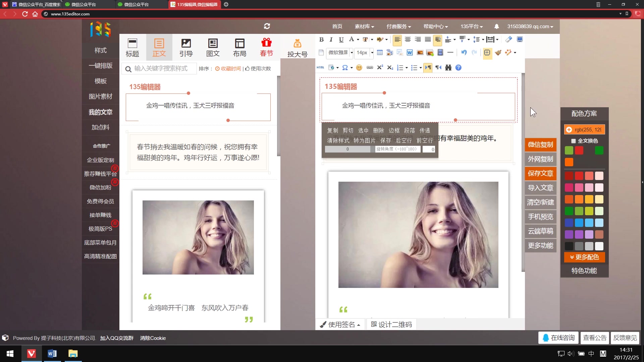Open editor help question-mark icon
Viewport: 644px width, 362px height.
pos(458,68)
